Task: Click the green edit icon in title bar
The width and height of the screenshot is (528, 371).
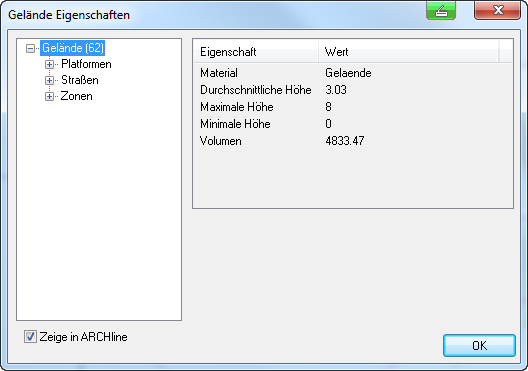Action: pos(441,11)
